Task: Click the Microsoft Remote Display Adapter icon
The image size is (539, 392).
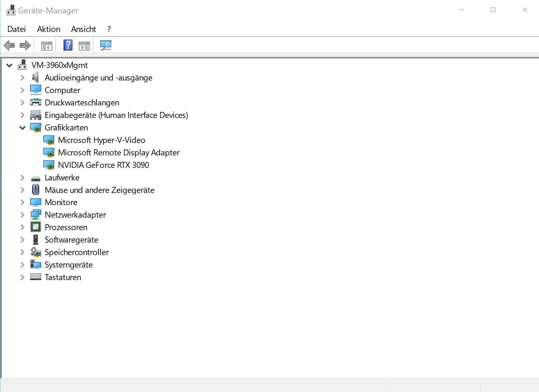Action: (49, 152)
